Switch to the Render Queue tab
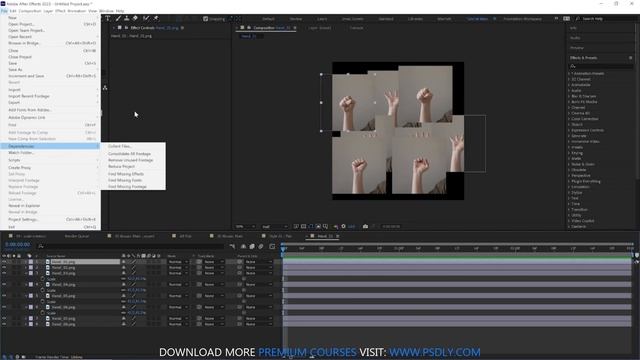640x360 pixels. (x=77, y=236)
